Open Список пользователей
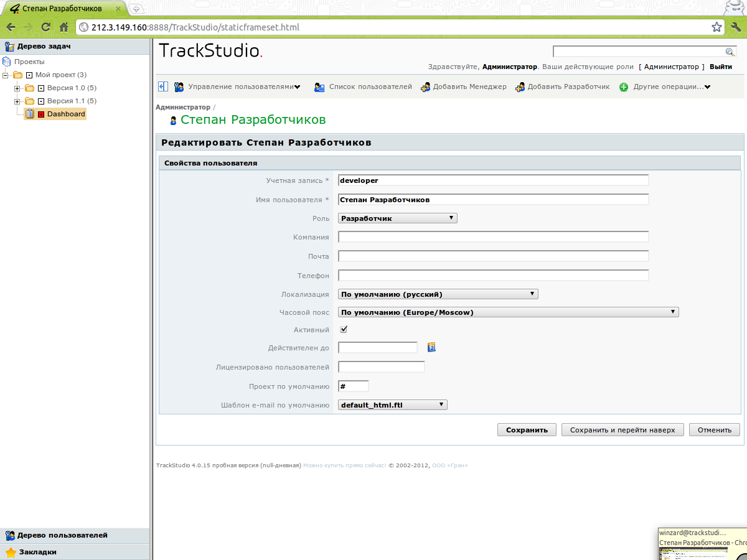This screenshot has width=747, height=560. coord(370,87)
